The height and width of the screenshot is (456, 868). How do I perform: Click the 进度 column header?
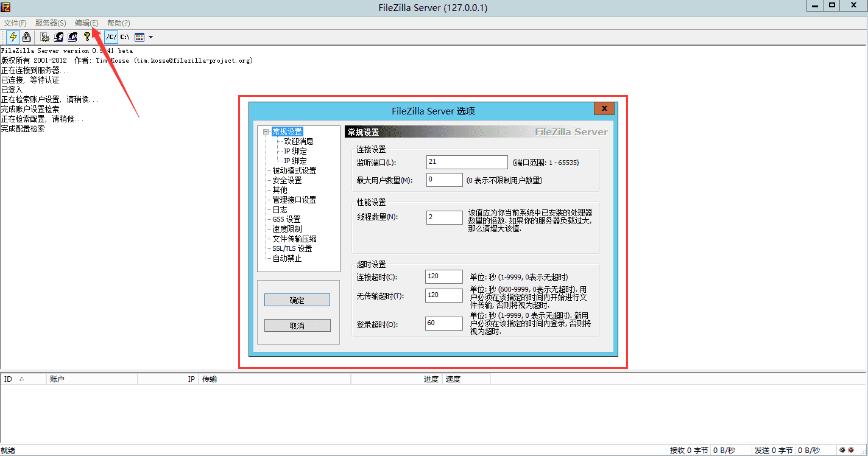397,379
